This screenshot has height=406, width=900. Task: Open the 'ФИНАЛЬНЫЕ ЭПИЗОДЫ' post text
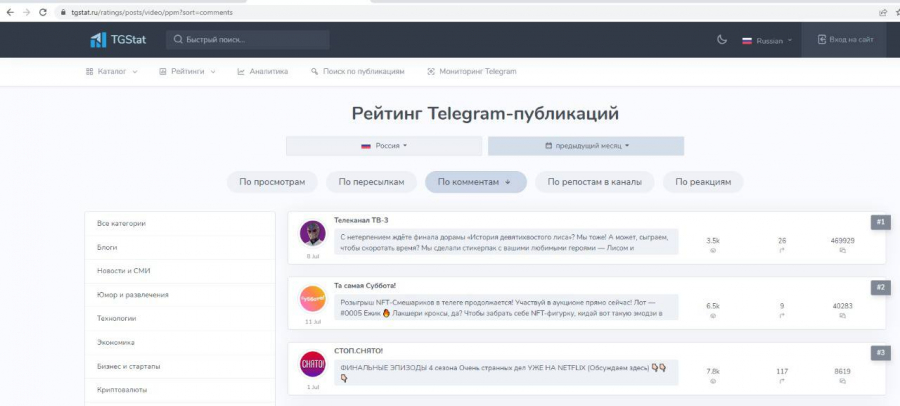pos(506,373)
